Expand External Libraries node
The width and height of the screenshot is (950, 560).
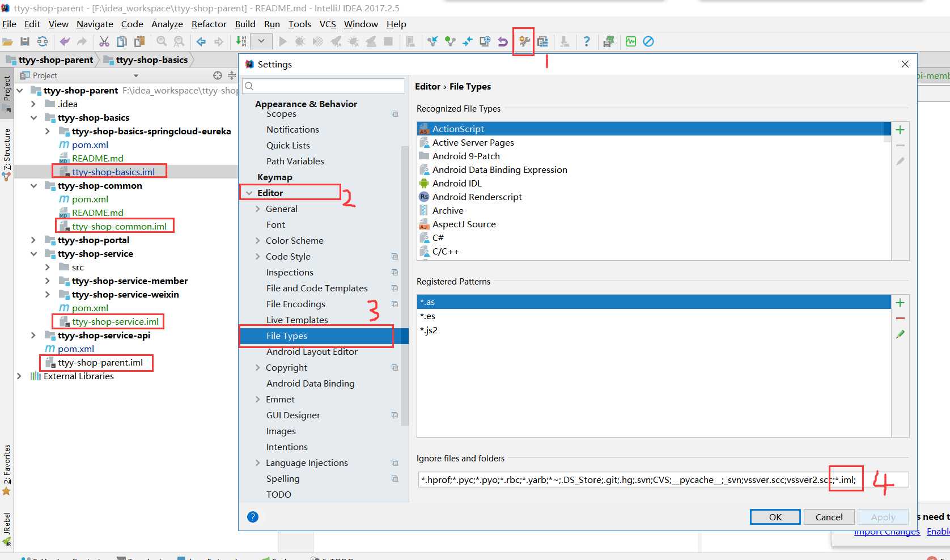(19, 376)
